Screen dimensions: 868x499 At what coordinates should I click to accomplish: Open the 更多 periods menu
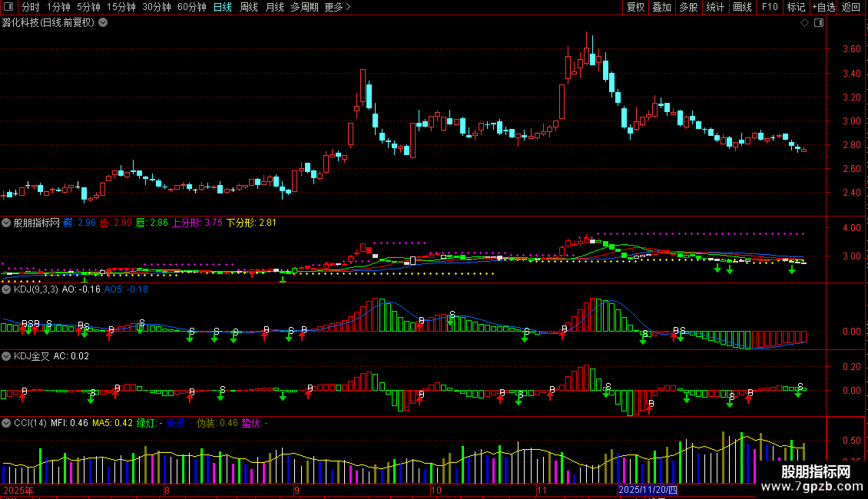pyautogui.click(x=337, y=7)
